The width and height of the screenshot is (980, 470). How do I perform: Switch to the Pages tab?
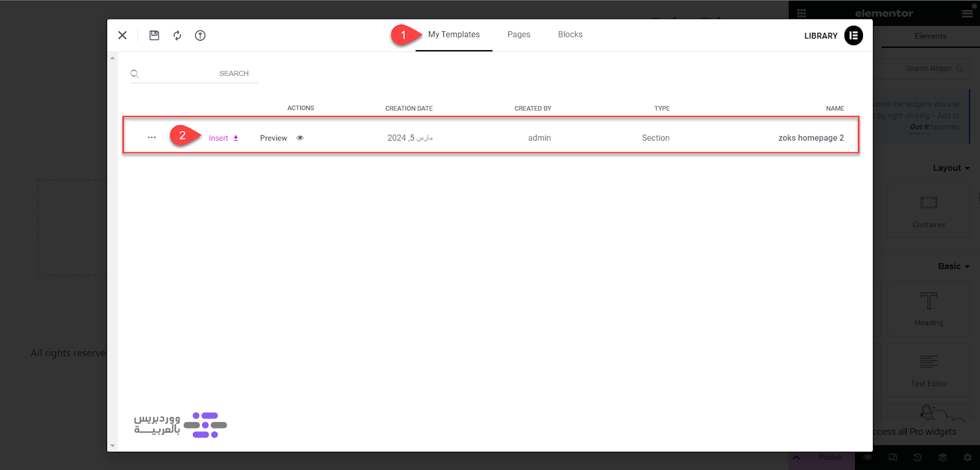519,35
